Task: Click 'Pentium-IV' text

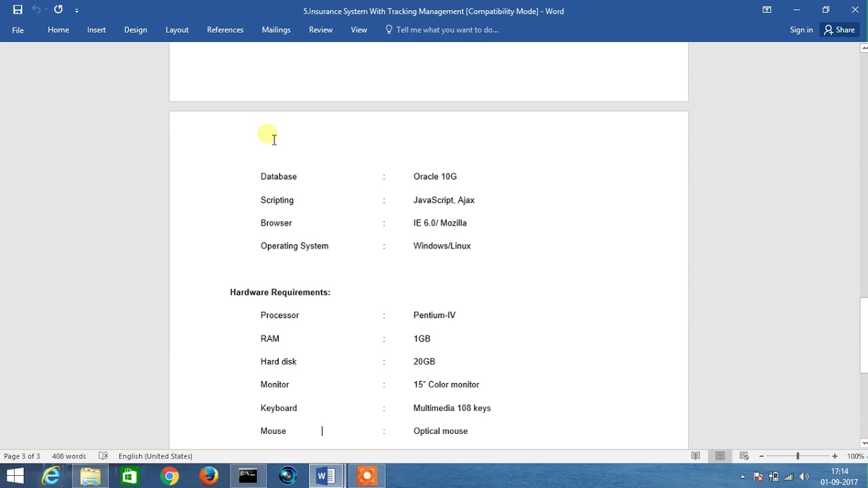Action: click(435, 315)
